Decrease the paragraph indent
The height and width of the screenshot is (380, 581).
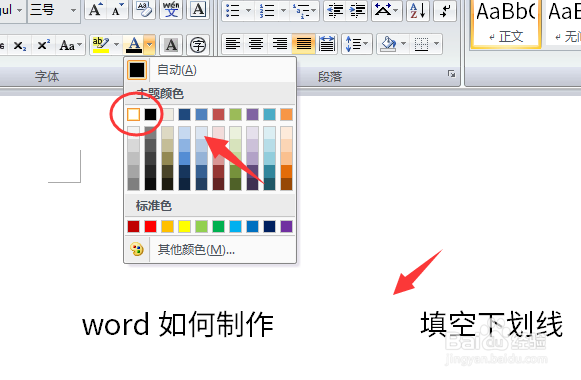(x=335, y=10)
